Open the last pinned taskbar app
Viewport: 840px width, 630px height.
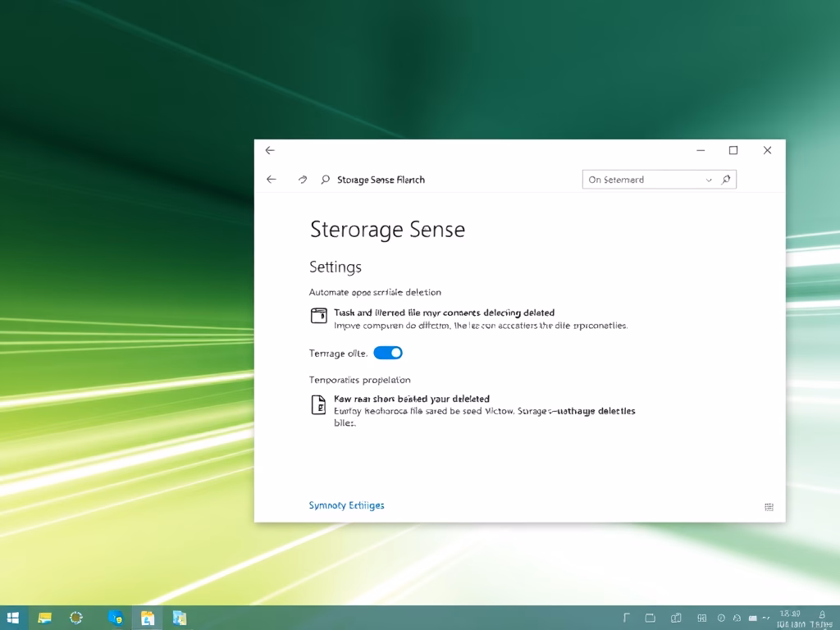tap(180, 619)
